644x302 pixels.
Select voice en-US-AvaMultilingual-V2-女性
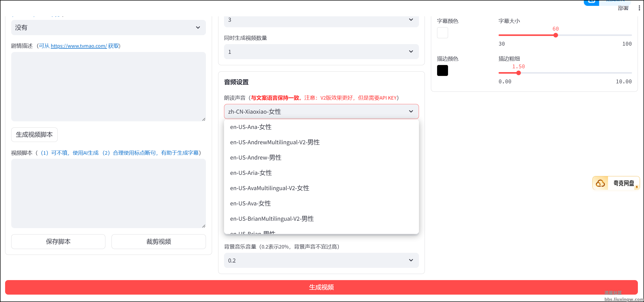(x=321, y=188)
